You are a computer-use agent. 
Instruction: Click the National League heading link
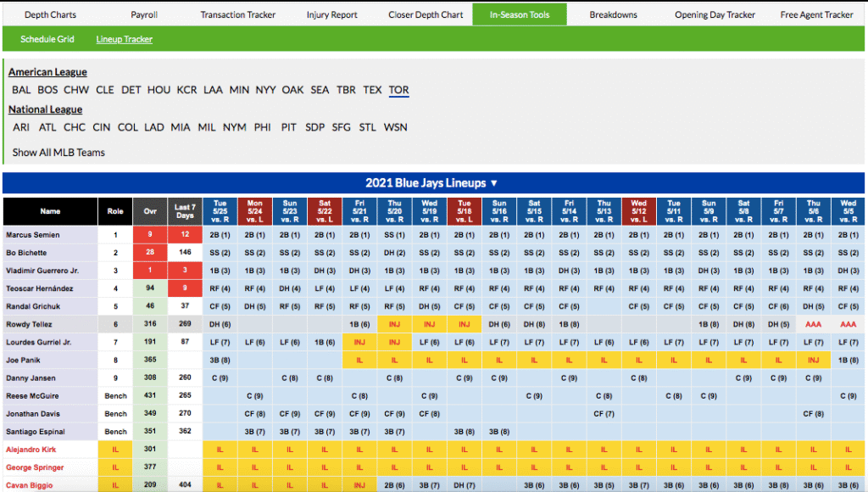click(x=45, y=109)
